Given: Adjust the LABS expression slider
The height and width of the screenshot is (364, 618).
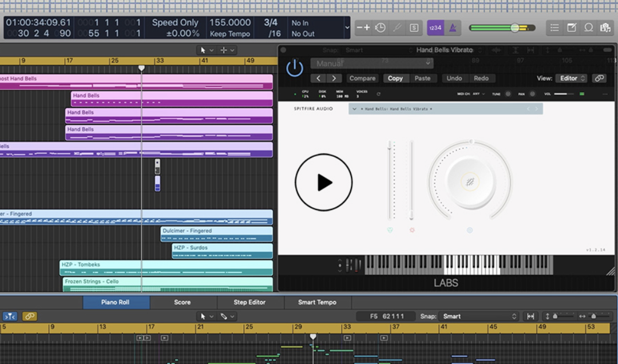Looking at the screenshot, I should coord(390,180).
